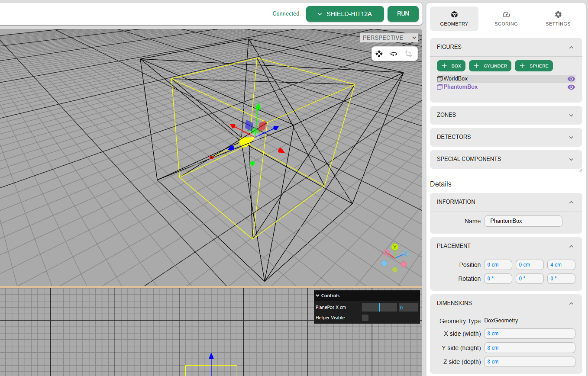Click the Position Y field (0 cm)
The height and width of the screenshot is (376, 588).
coord(530,265)
